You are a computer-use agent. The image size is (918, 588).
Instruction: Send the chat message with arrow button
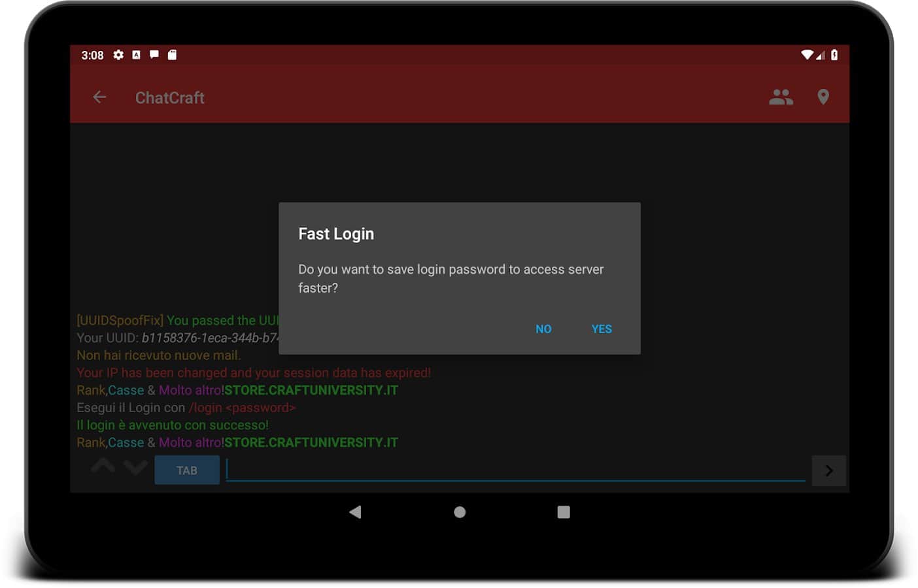(828, 470)
